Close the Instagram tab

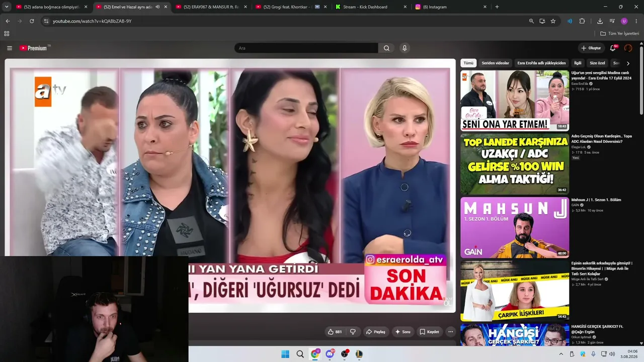click(485, 7)
